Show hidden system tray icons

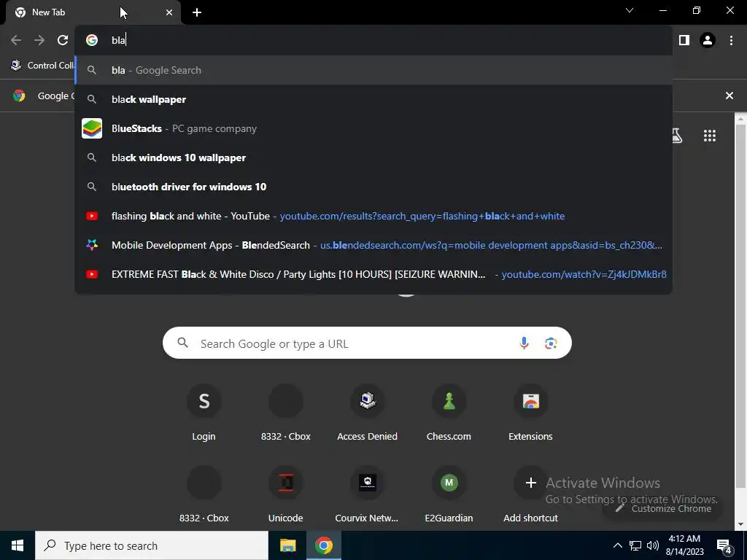click(617, 545)
